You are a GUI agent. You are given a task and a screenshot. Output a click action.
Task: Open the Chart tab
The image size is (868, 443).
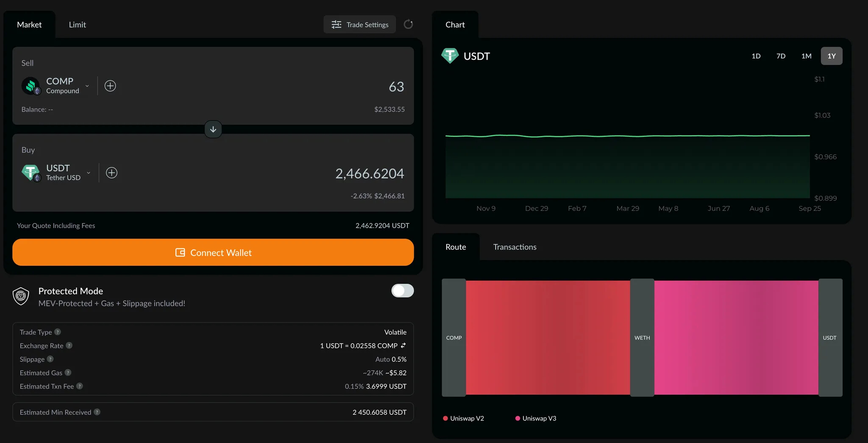click(455, 25)
